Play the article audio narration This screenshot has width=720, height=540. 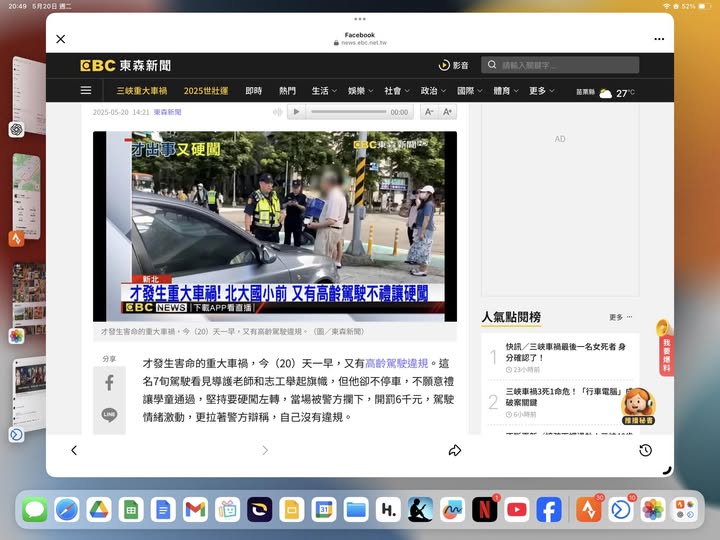(296, 112)
